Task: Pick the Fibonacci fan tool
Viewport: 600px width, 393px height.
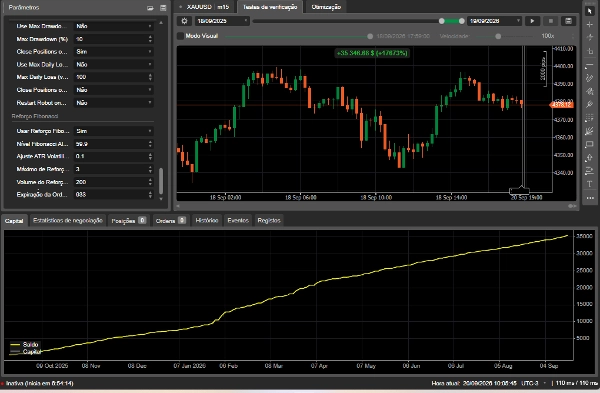Action: click(590, 131)
